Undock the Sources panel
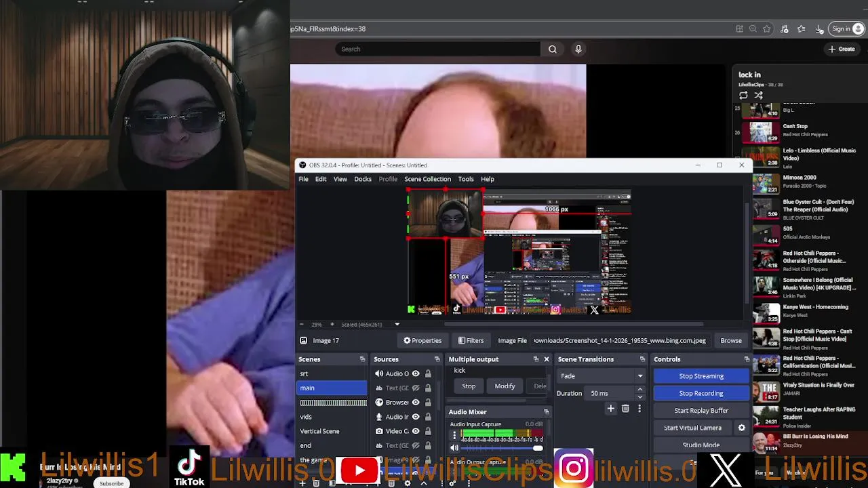The width and height of the screenshot is (868, 488). [x=437, y=359]
